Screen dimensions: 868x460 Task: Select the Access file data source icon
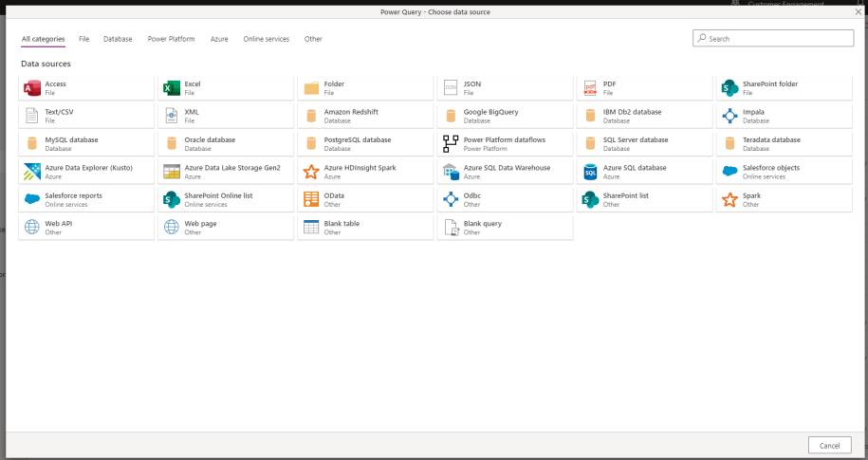click(x=32, y=88)
